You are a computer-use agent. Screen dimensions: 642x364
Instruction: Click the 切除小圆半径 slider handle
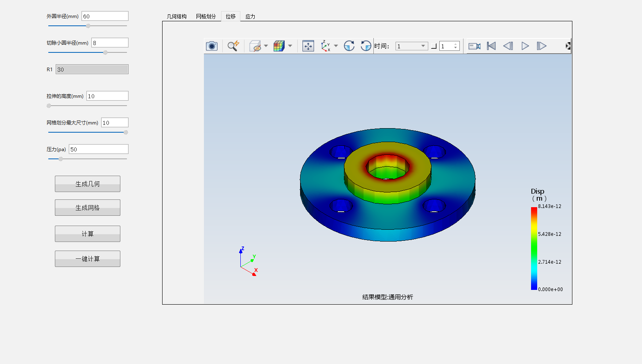[105, 52]
